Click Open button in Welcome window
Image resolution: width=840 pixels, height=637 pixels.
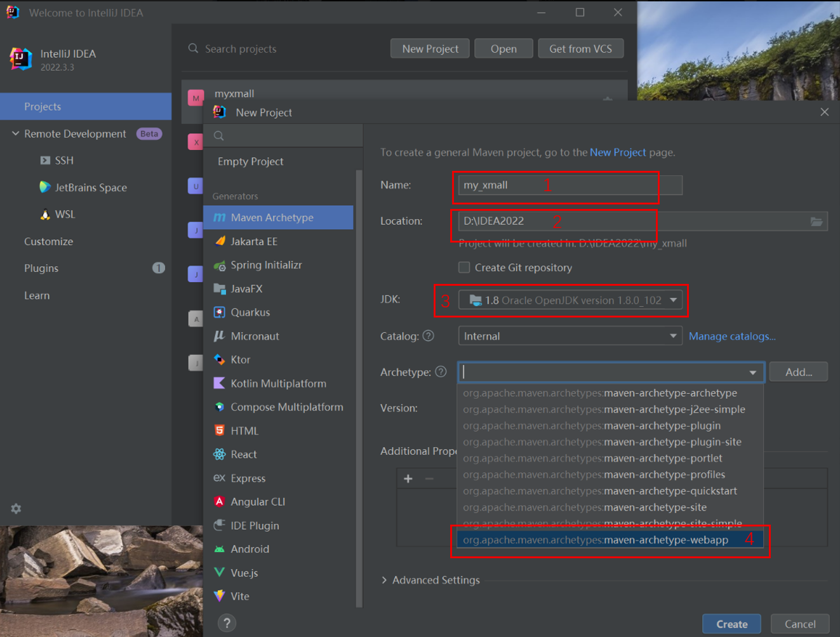pyautogui.click(x=503, y=48)
